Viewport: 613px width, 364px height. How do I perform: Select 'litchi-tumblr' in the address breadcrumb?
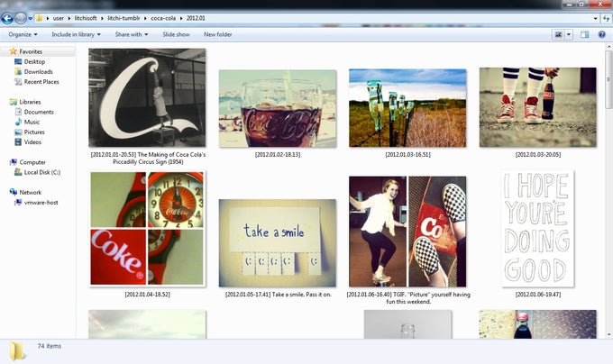coord(124,18)
